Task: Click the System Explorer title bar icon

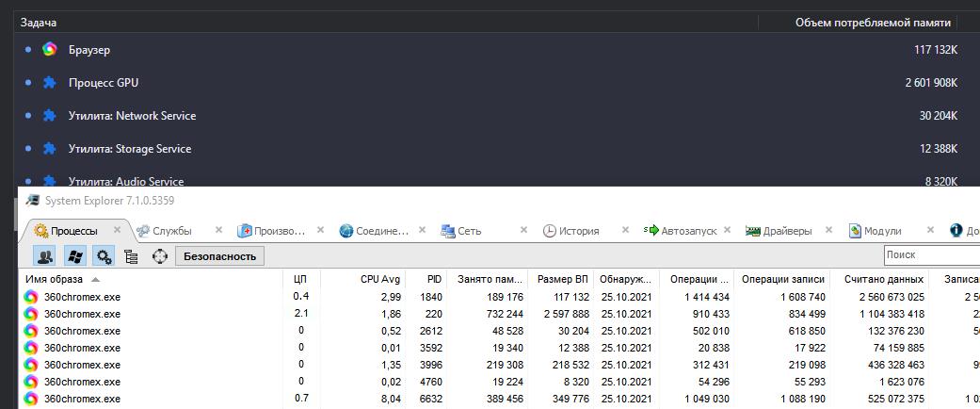Action: pos(31,200)
